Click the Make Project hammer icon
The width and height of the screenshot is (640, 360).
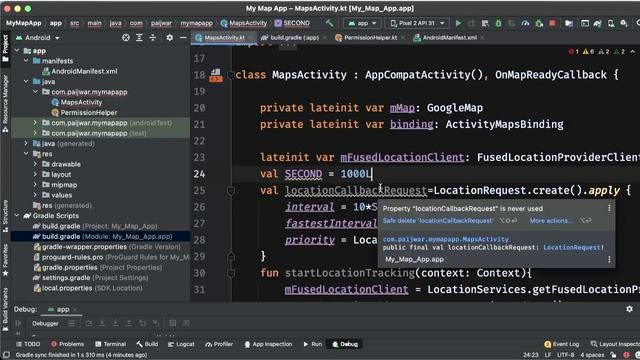click(329, 23)
